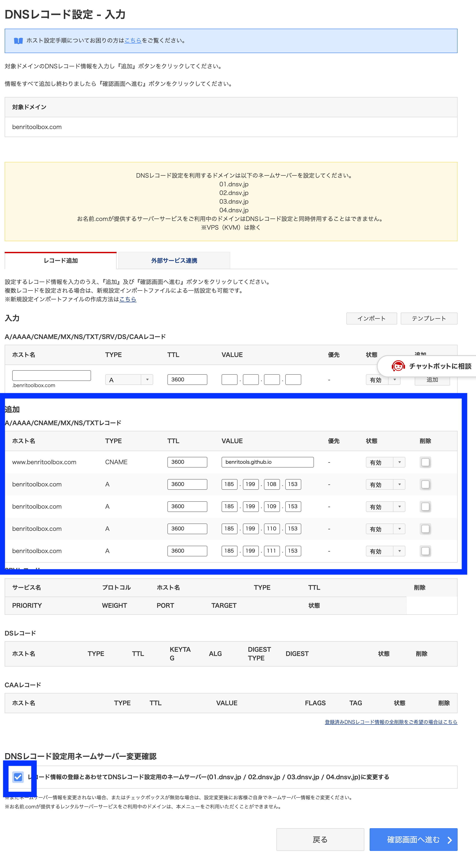Open 状態 dropdown in the new record input row
Image resolution: width=476 pixels, height=868 pixels.
[x=383, y=380]
